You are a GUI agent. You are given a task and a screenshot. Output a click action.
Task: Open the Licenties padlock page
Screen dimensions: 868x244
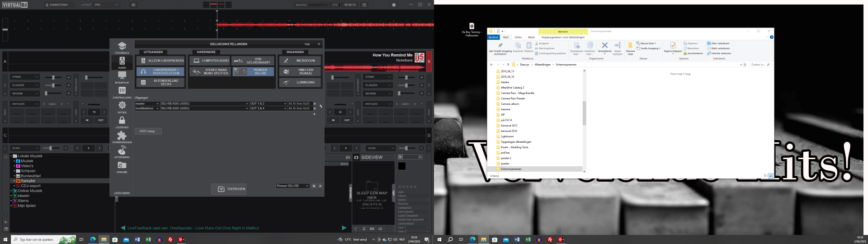pyautogui.click(x=122, y=122)
